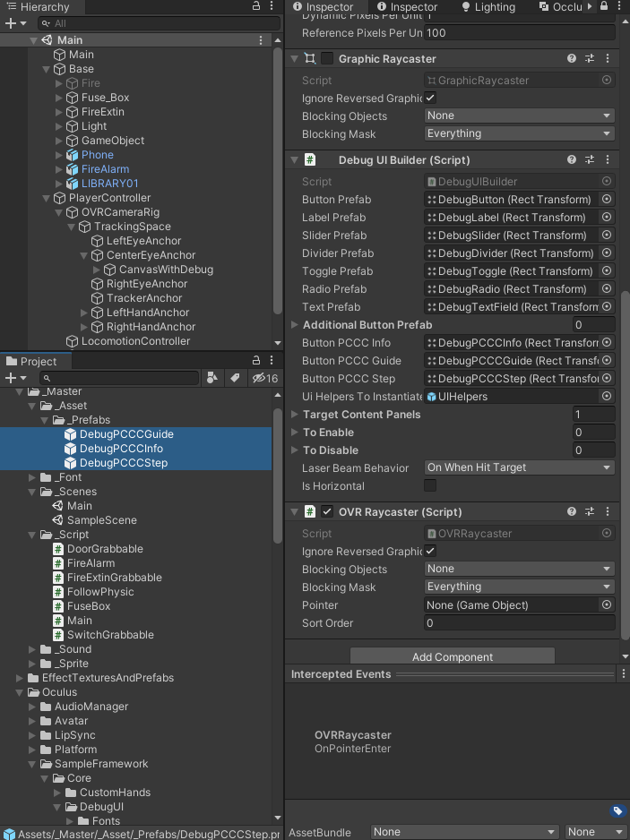Open OVR Raycaster preset settings icon
Screen dimensions: 630x840
pos(590,511)
